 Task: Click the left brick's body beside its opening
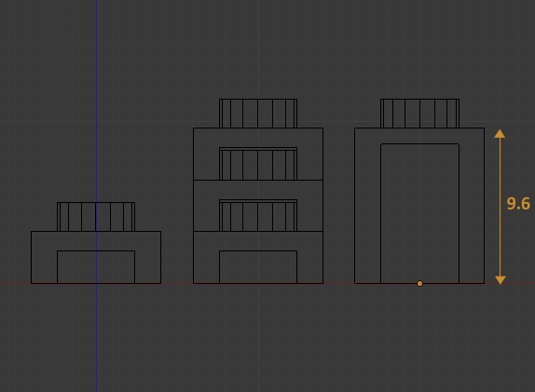click(45, 257)
